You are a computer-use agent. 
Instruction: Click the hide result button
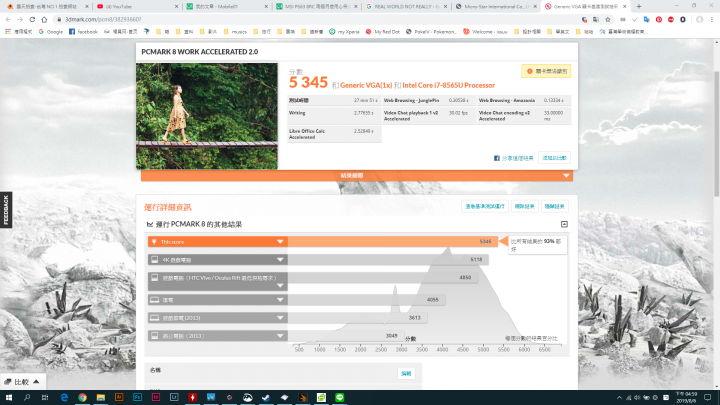tap(554, 206)
